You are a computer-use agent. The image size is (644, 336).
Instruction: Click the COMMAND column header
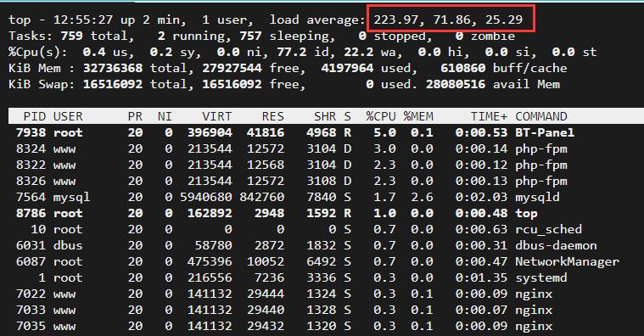541,116
